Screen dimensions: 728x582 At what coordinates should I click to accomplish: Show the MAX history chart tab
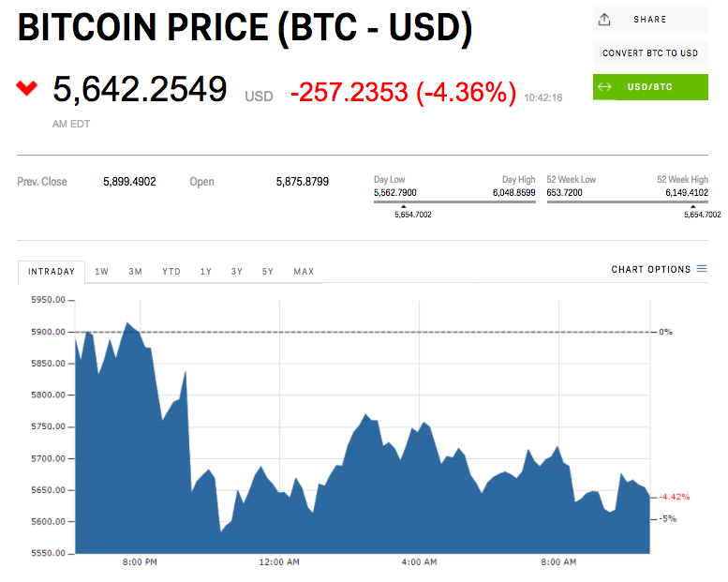[304, 272]
